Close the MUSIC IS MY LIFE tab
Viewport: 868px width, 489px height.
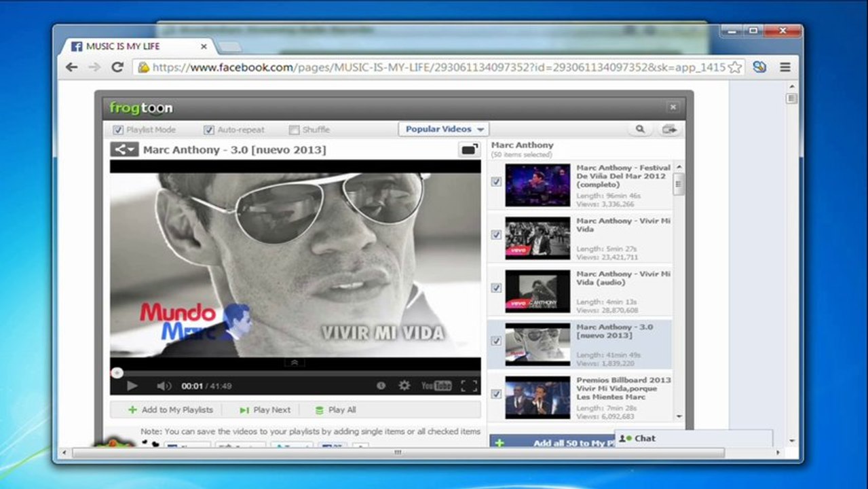(204, 47)
